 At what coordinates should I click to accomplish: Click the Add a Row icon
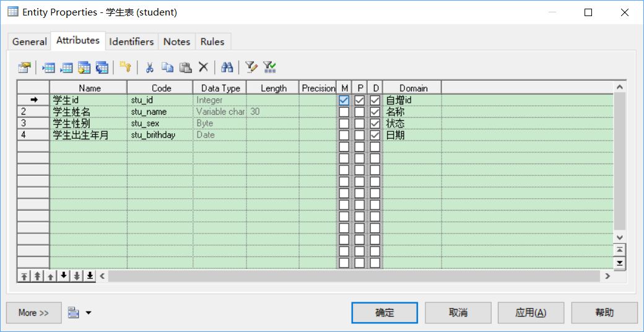(66, 68)
